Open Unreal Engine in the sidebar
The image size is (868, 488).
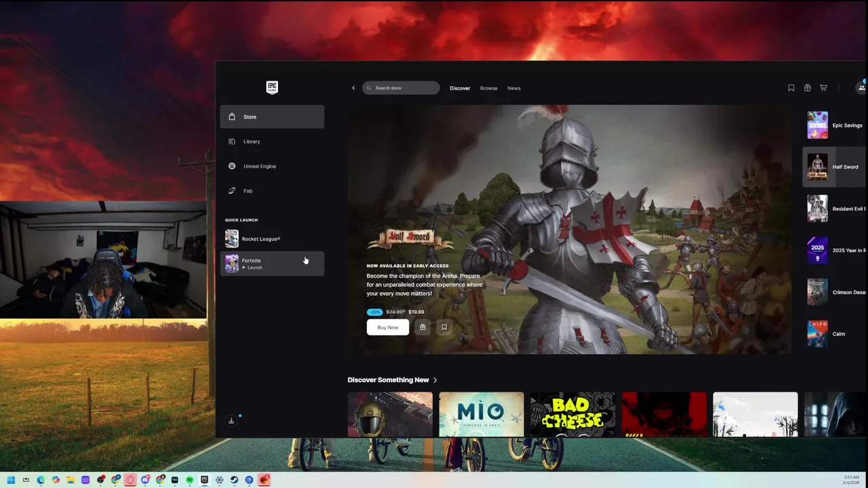pyautogui.click(x=272, y=166)
